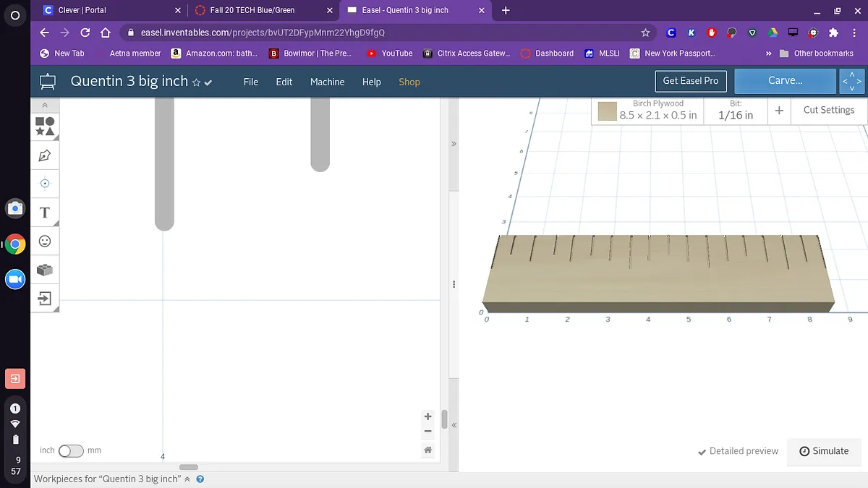Click the Birch Plywood material swatch

[x=608, y=111]
